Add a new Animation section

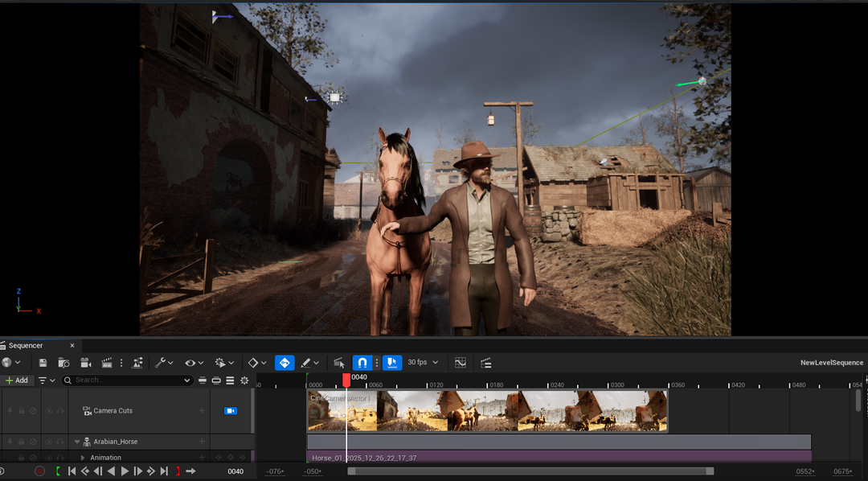pyautogui.click(x=202, y=458)
